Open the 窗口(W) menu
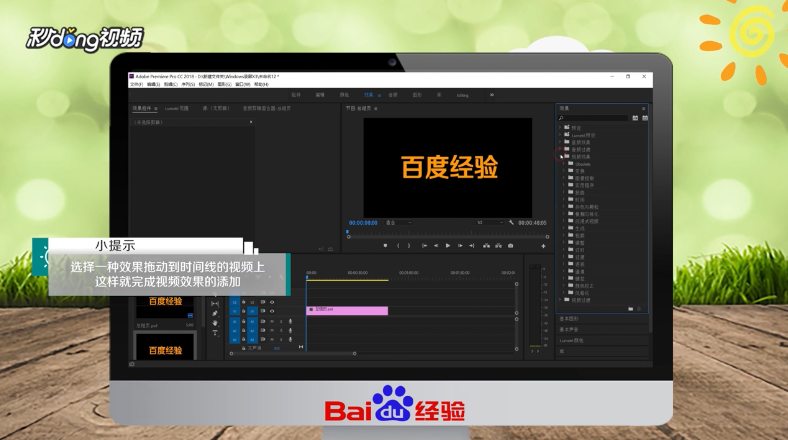The height and width of the screenshot is (440, 788). tap(243, 84)
